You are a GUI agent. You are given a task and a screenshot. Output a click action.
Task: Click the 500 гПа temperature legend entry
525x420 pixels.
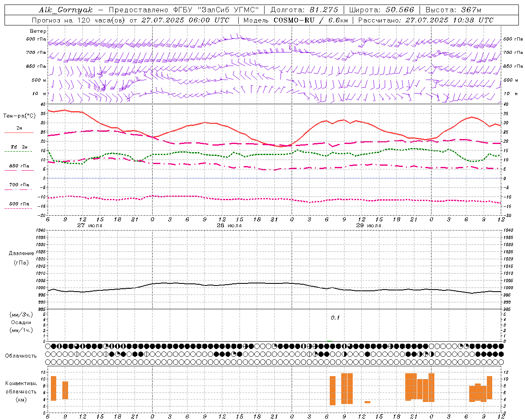click(19, 204)
